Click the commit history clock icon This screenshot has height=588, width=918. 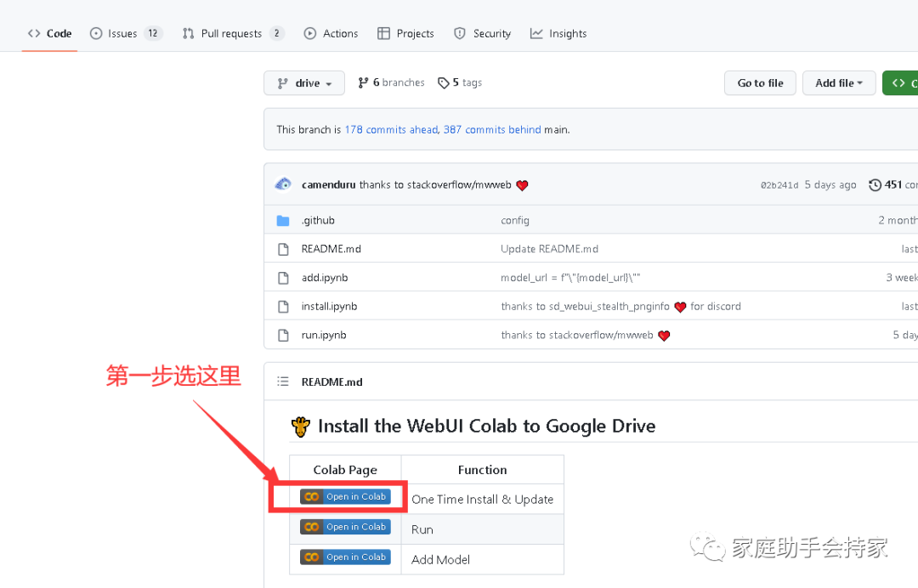tap(875, 185)
